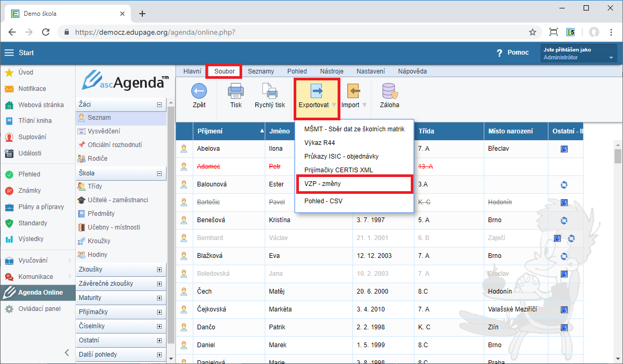Sort by the Příjmení column header
This screenshot has width=623, height=364.
[229, 131]
